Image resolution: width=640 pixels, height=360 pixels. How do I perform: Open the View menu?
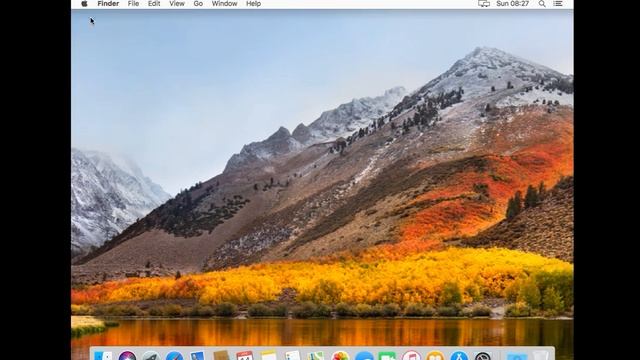point(177,4)
